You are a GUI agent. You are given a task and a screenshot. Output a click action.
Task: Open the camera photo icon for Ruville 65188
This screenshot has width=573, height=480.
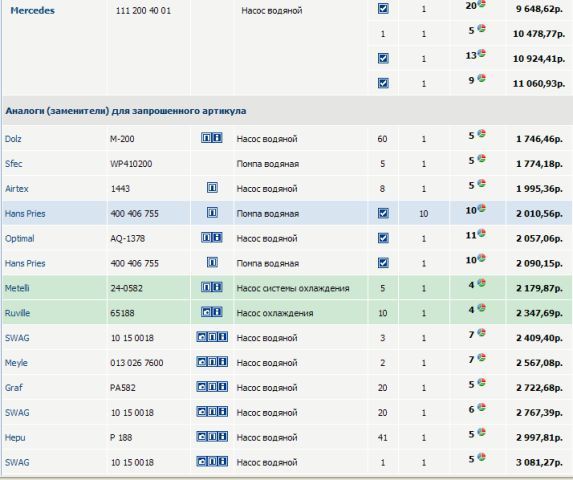click(x=206, y=312)
